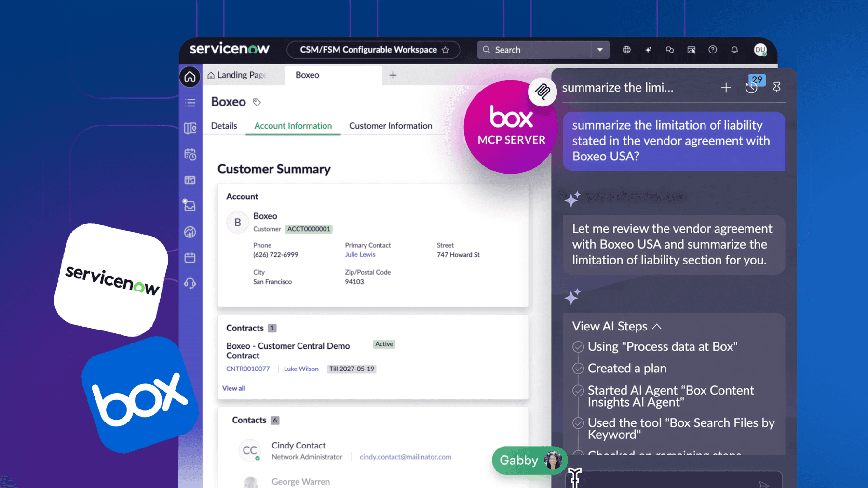Send the chat message arrow
Viewport: 868px width, 488px height.
tap(764, 484)
